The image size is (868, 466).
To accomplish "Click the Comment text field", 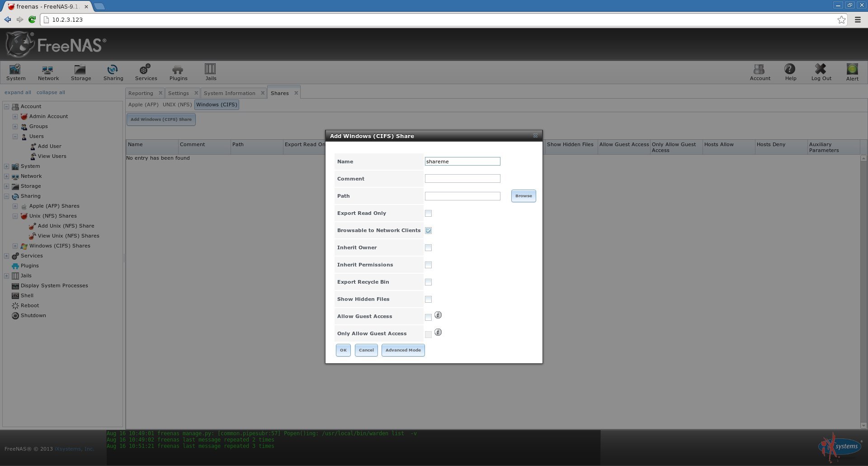I will click(x=462, y=179).
